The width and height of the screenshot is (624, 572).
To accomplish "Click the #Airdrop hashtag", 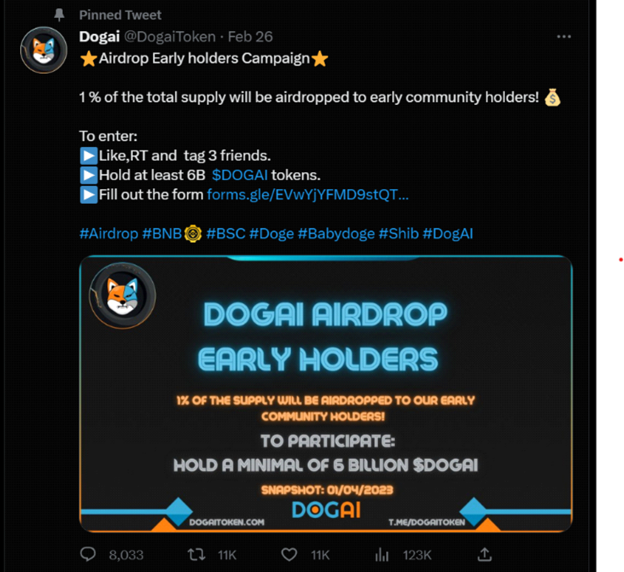I will tap(109, 233).
